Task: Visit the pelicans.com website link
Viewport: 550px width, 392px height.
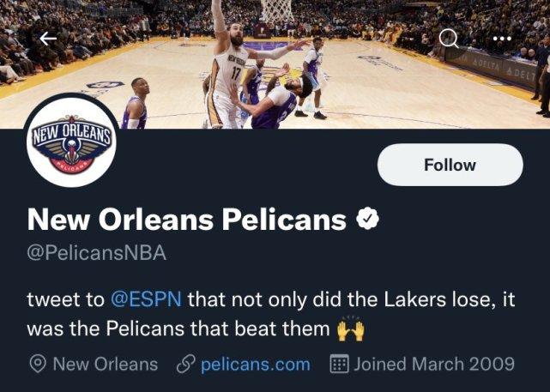Action: click(255, 364)
